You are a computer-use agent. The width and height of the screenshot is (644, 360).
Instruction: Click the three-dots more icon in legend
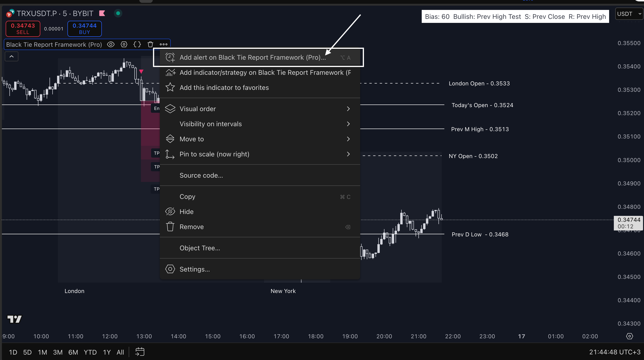[164, 45]
